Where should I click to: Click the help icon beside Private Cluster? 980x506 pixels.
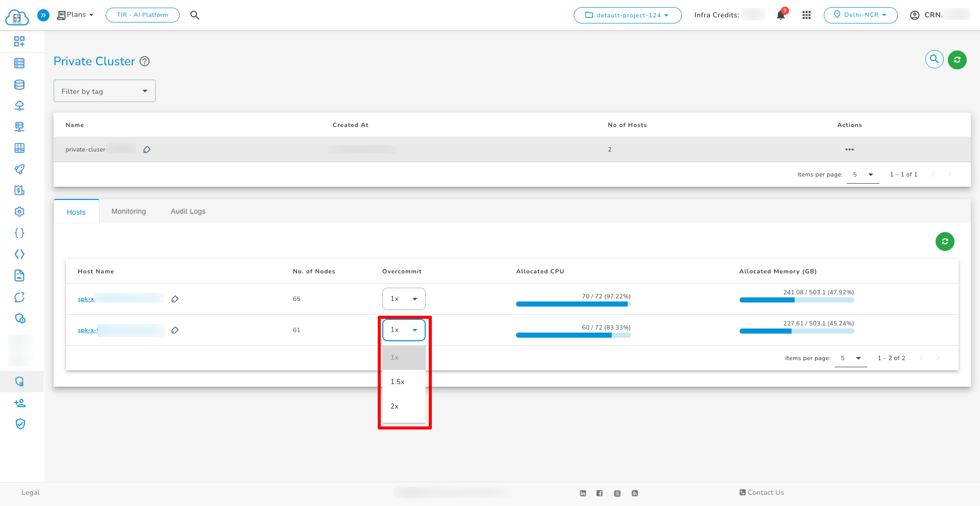[144, 61]
